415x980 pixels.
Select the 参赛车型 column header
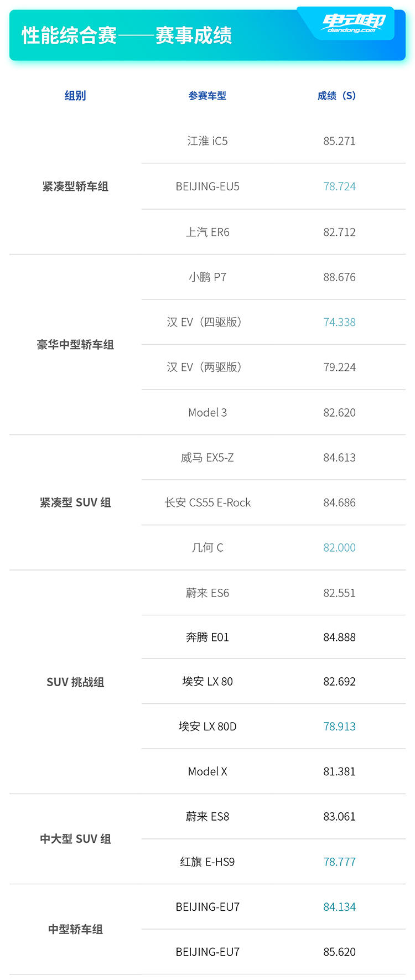click(207, 96)
